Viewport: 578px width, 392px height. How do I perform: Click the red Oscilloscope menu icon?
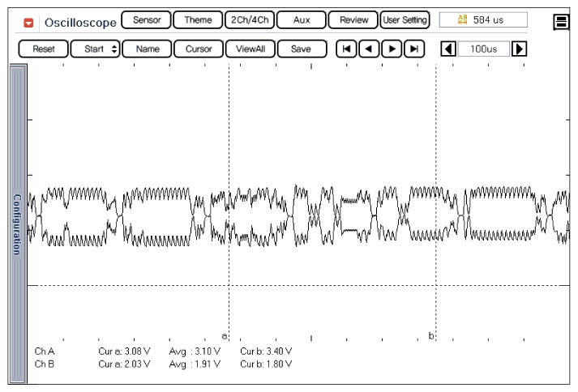coord(30,22)
